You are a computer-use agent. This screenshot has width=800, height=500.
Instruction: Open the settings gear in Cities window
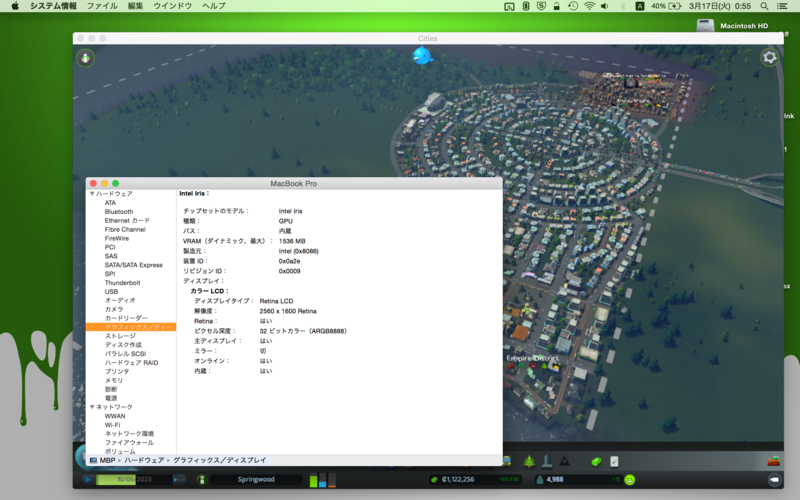point(769,57)
